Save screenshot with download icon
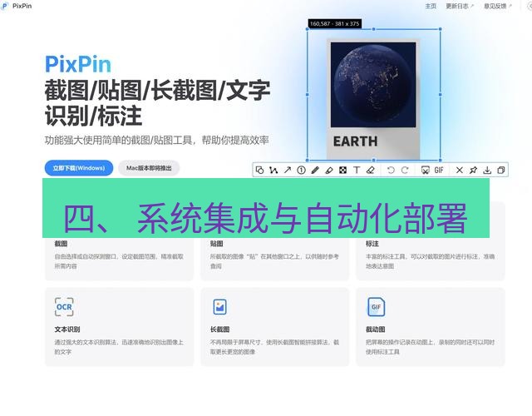The width and height of the screenshot is (532, 416). [487, 170]
